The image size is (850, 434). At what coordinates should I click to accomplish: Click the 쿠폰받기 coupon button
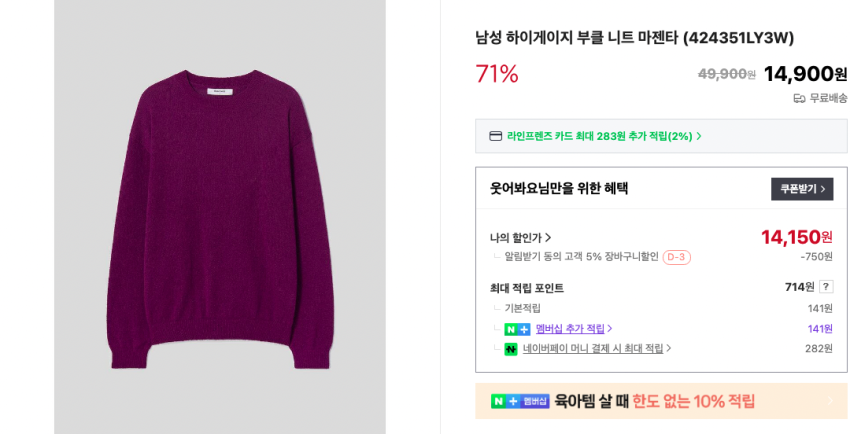click(801, 189)
